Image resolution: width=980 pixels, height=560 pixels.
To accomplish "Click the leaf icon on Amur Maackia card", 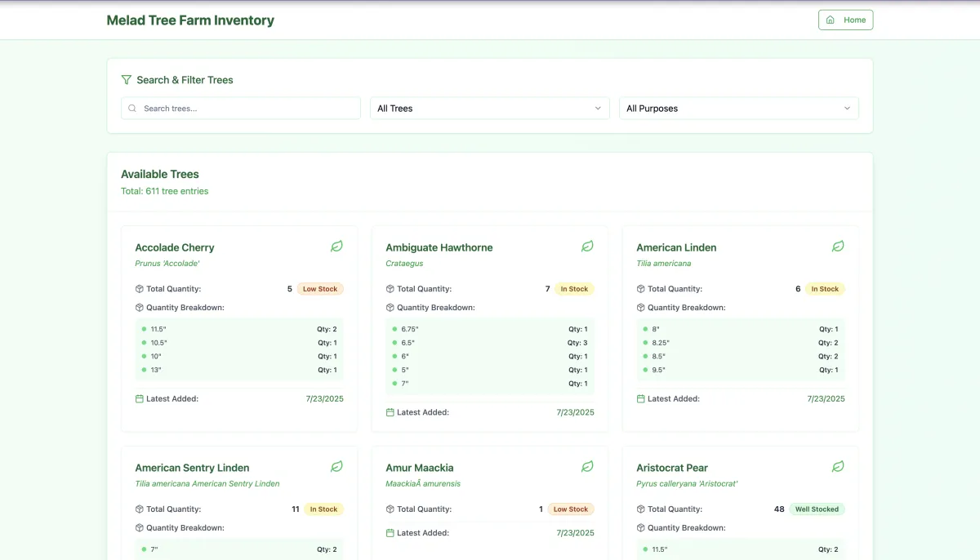I will pyautogui.click(x=587, y=467).
